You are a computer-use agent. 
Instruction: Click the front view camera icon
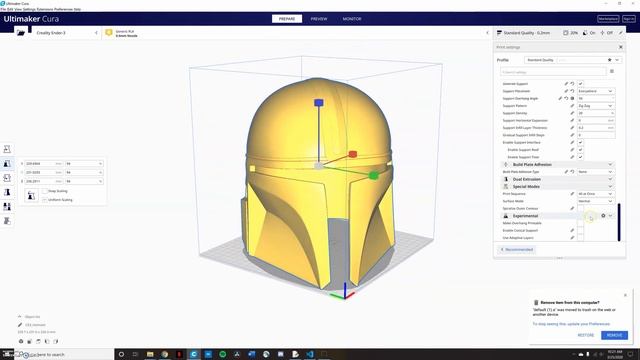click(30, 341)
